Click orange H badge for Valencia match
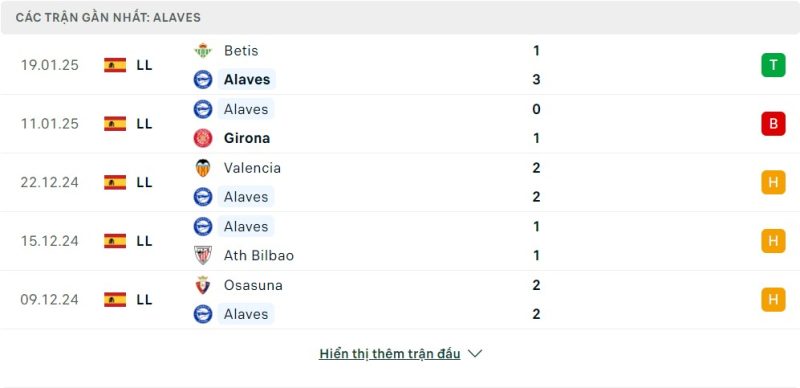This screenshot has width=800, height=388. click(x=773, y=182)
